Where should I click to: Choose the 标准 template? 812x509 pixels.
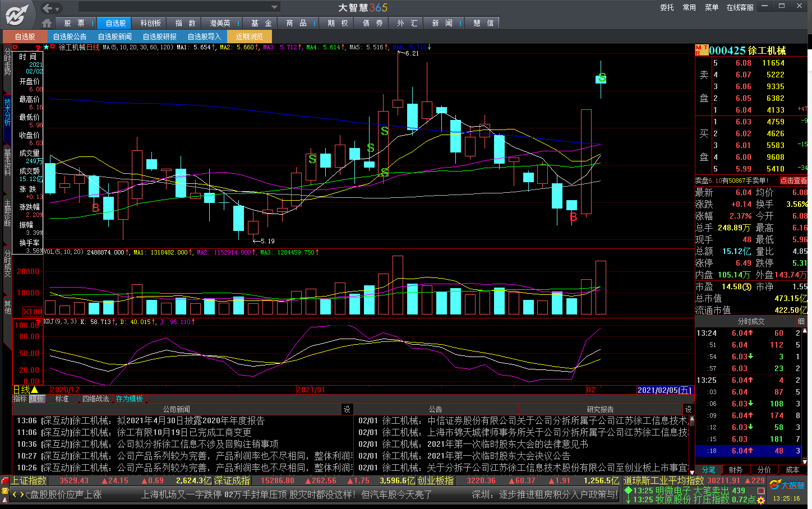62,399
